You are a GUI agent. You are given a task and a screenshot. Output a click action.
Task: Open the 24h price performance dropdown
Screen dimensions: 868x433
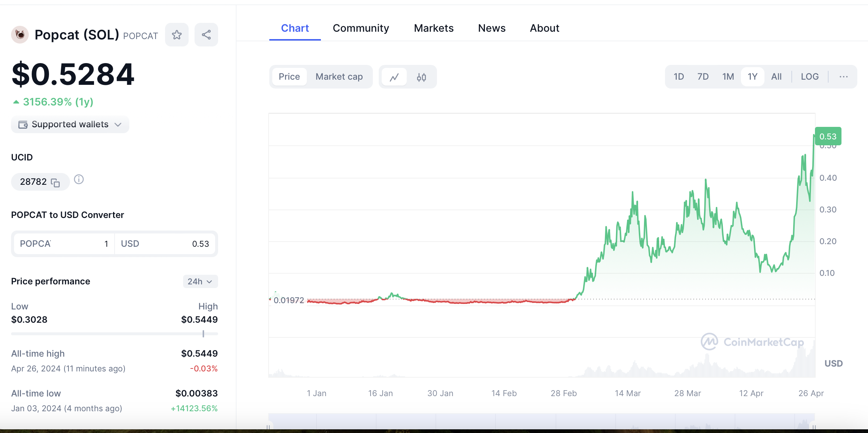[x=200, y=281]
